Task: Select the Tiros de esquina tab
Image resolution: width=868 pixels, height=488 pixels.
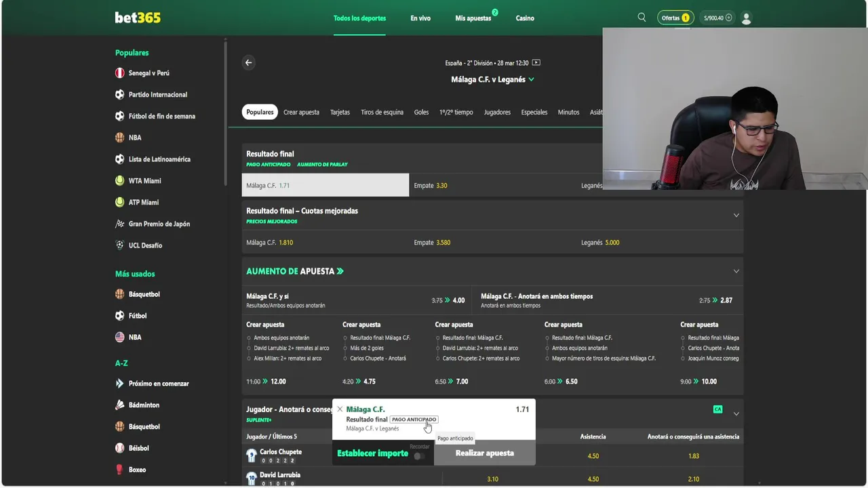Action: [382, 112]
